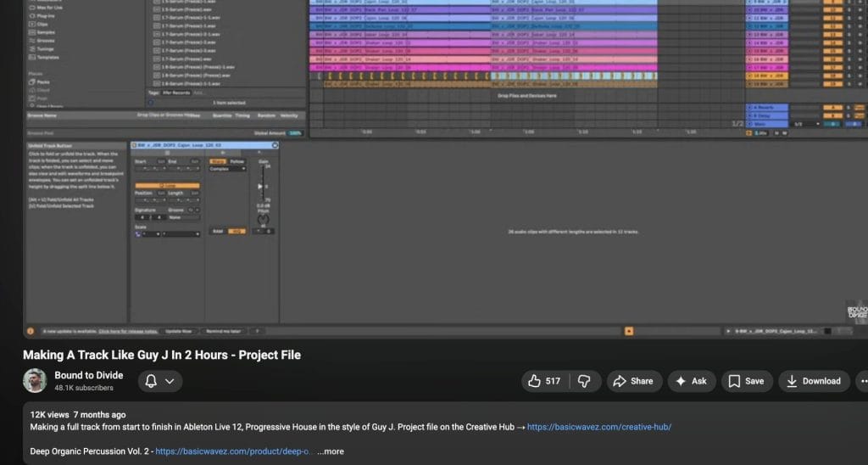Open the basicwavez.com creative-hub link
The width and height of the screenshot is (868, 465).
click(599, 428)
